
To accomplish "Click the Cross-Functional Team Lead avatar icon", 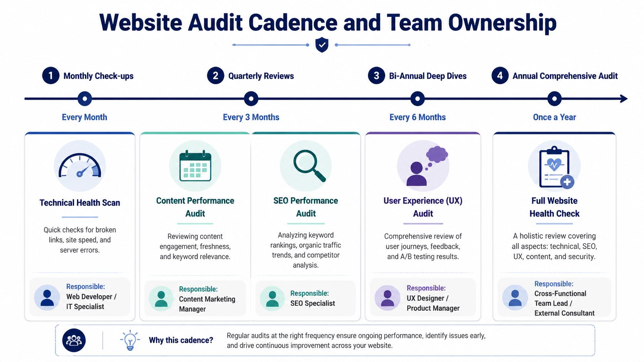I will pyautogui.click(x=515, y=298).
